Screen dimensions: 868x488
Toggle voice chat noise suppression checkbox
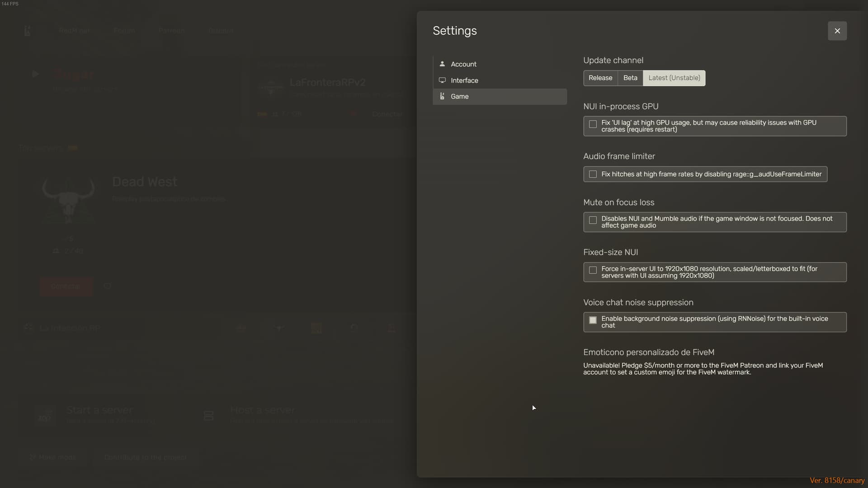(593, 320)
